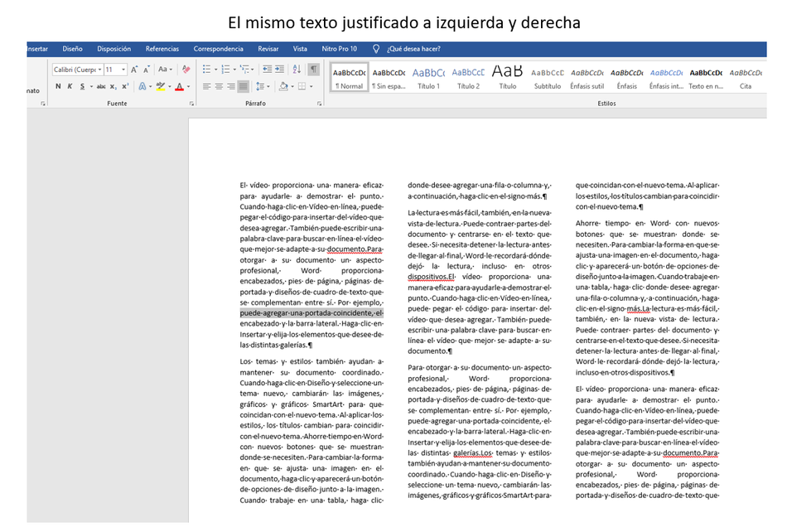The image size is (787, 532).
Task: Toggle justify alignment button
Action: (x=243, y=86)
